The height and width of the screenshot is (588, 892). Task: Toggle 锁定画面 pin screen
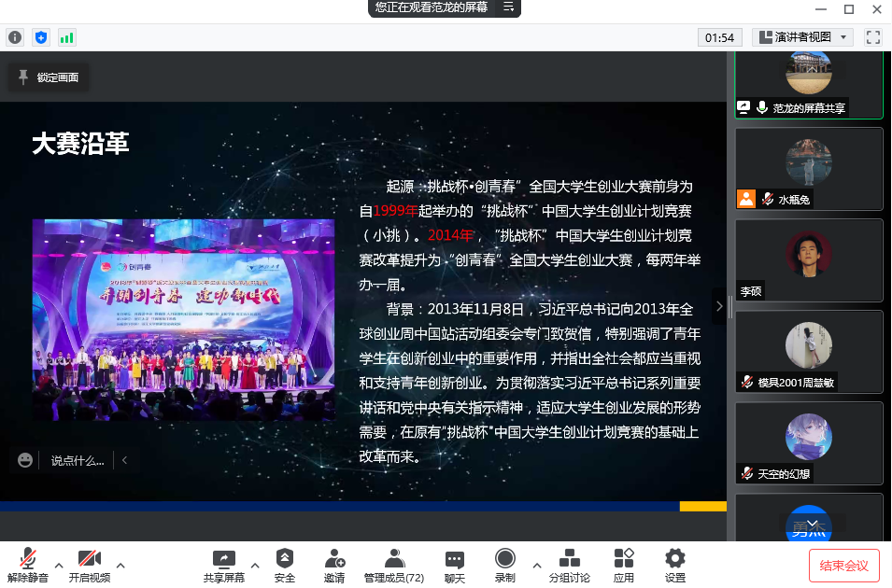click(x=49, y=77)
